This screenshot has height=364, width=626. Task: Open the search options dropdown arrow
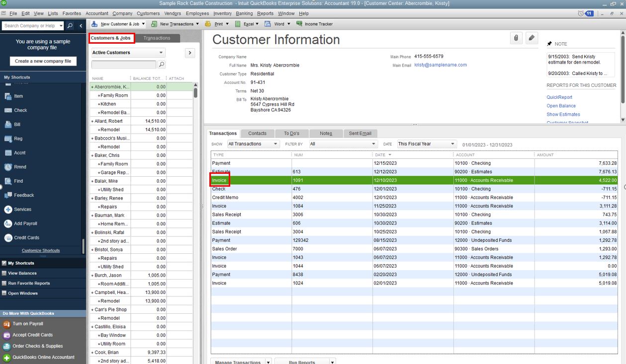(61, 26)
